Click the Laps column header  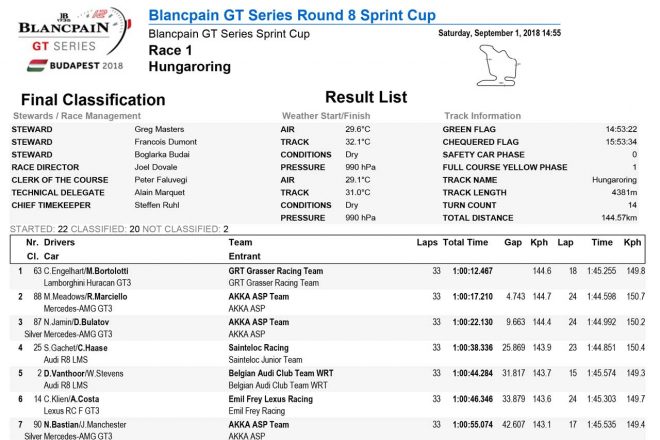(427, 242)
